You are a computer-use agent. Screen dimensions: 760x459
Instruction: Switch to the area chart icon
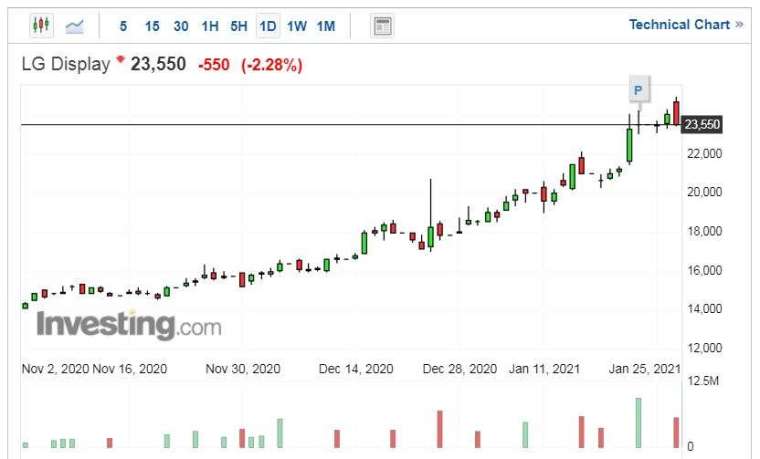point(74,26)
